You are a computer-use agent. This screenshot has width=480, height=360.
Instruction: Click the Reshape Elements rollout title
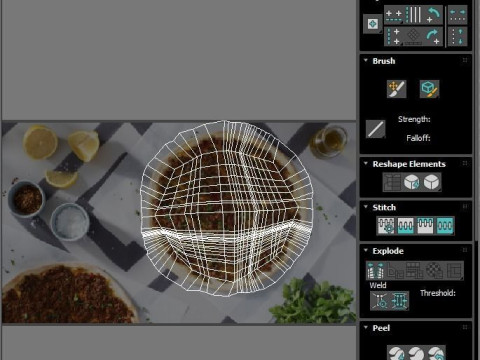(409, 164)
